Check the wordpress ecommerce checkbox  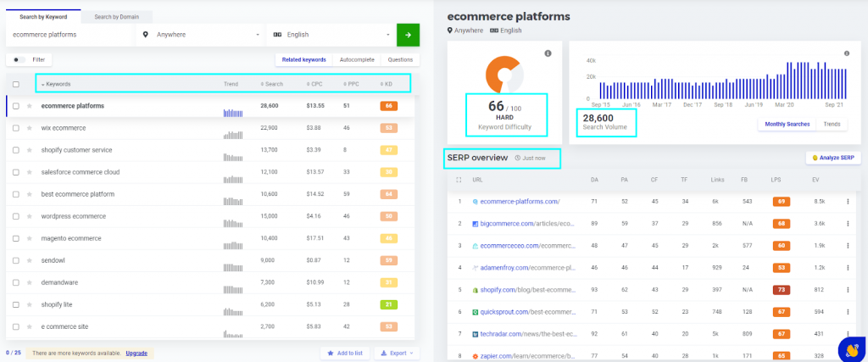pyautogui.click(x=16, y=216)
